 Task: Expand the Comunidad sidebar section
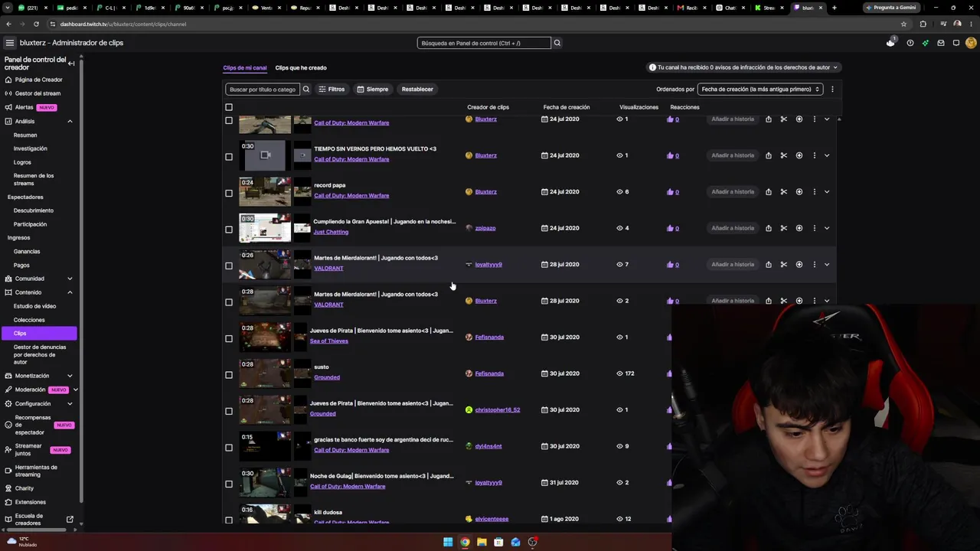tap(70, 279)
